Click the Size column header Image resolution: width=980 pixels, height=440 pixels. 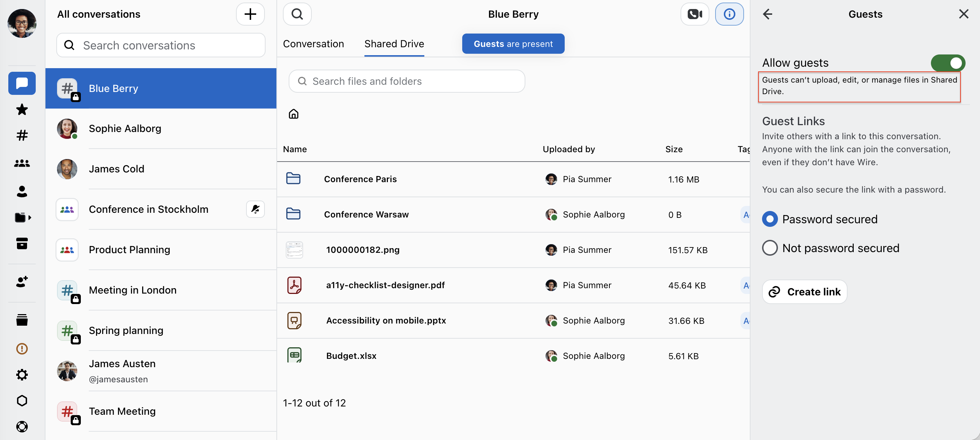[674, 149]
